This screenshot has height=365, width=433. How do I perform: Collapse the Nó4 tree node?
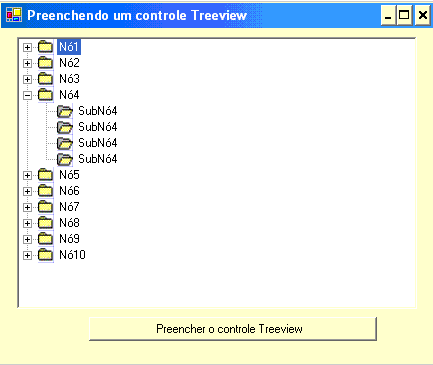click(27, 95)
